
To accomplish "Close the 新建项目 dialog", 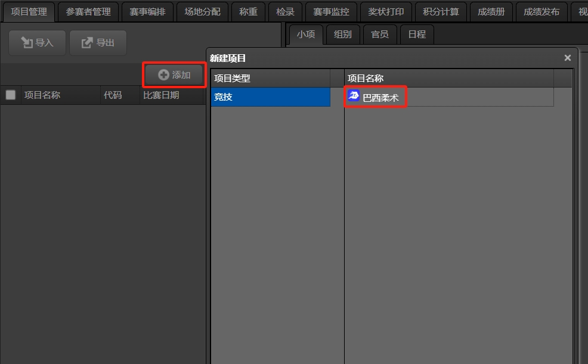I will pos(567,58).
